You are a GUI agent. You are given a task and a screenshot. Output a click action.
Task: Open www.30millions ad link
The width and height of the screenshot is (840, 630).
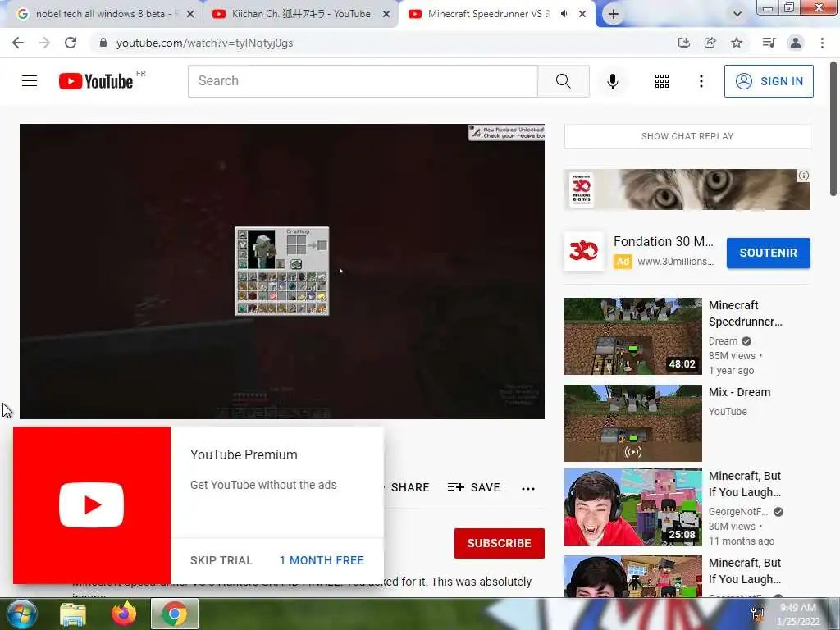coord(676,262)
